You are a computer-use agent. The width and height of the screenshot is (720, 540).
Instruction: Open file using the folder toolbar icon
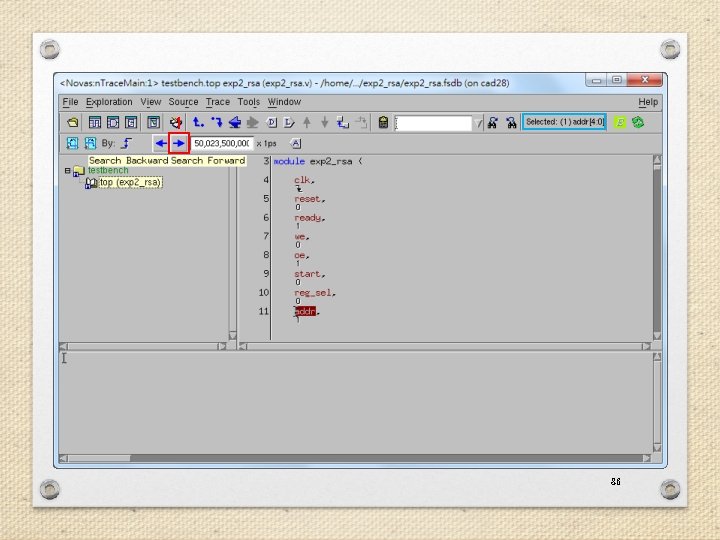coord(73,123)
